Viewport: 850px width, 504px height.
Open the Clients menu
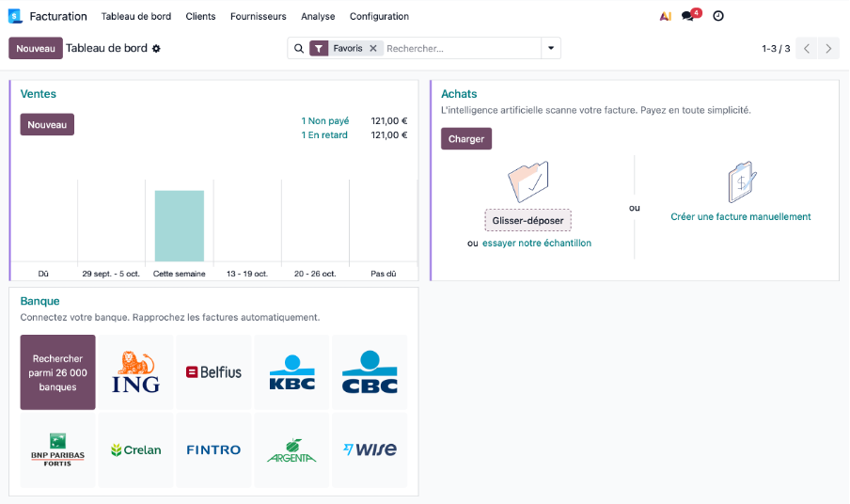[x=200, y=16]
